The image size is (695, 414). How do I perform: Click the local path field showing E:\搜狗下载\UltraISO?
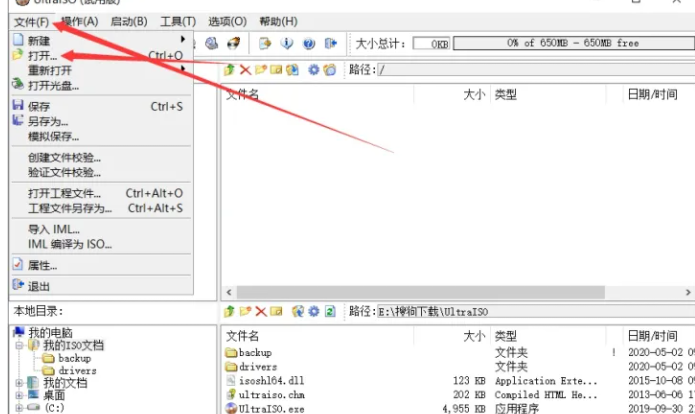[x=530, y=312]
